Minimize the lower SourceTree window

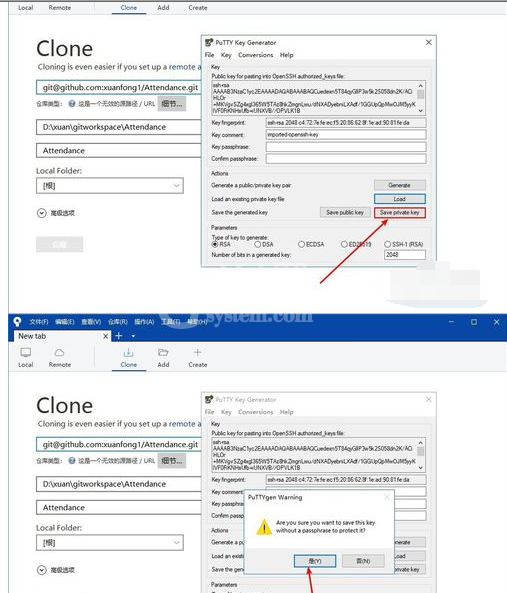451,322
